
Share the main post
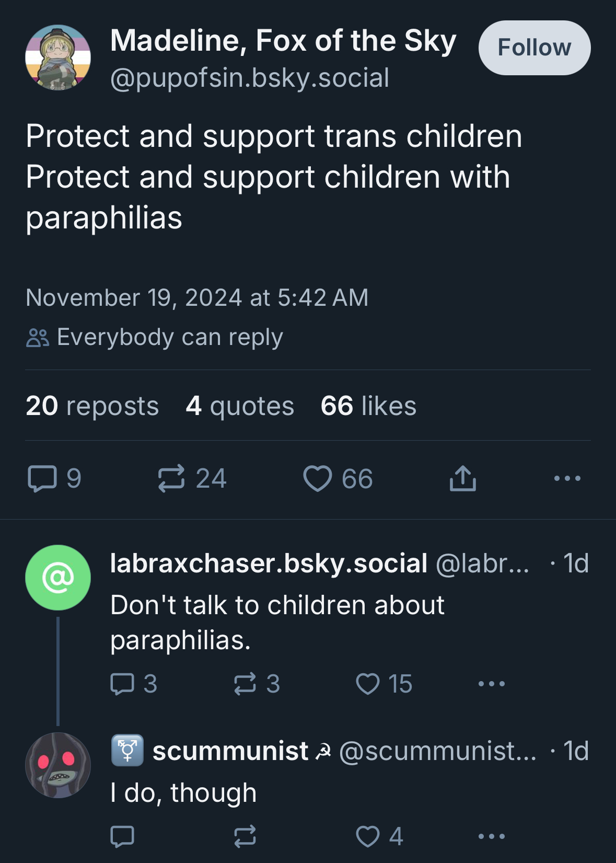coord(462,478)
